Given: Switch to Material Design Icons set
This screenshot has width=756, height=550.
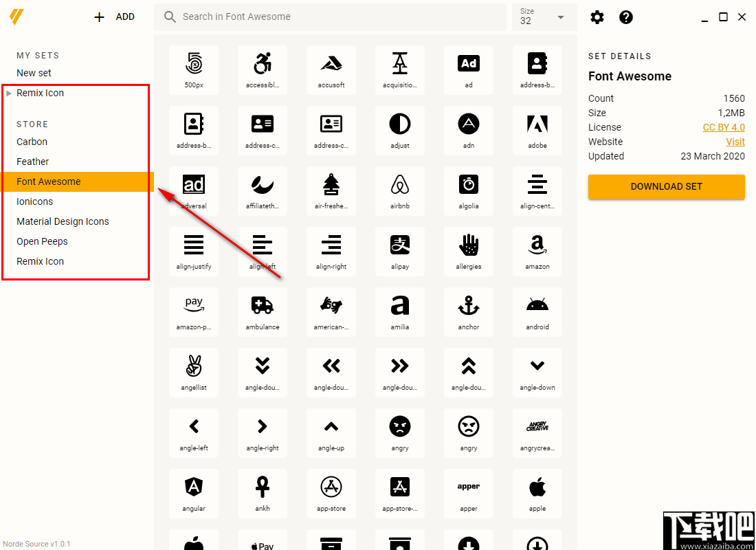Looking at the screenshot, I should (x=63, y=221).
